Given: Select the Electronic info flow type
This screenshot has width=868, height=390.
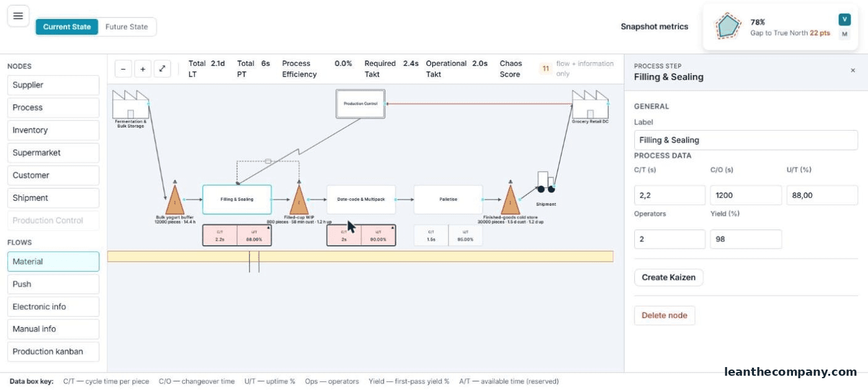Looking at the screenshot, I should coord(53,307).
